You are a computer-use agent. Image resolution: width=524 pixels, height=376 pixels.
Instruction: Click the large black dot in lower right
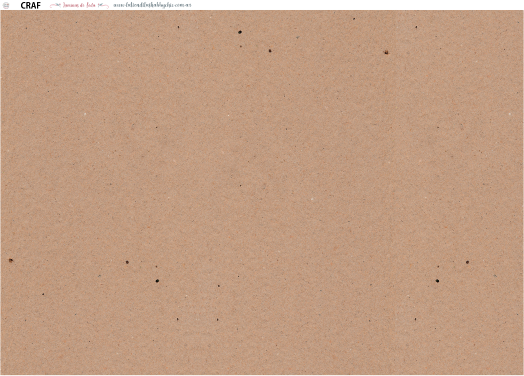(x=437, y=281)
